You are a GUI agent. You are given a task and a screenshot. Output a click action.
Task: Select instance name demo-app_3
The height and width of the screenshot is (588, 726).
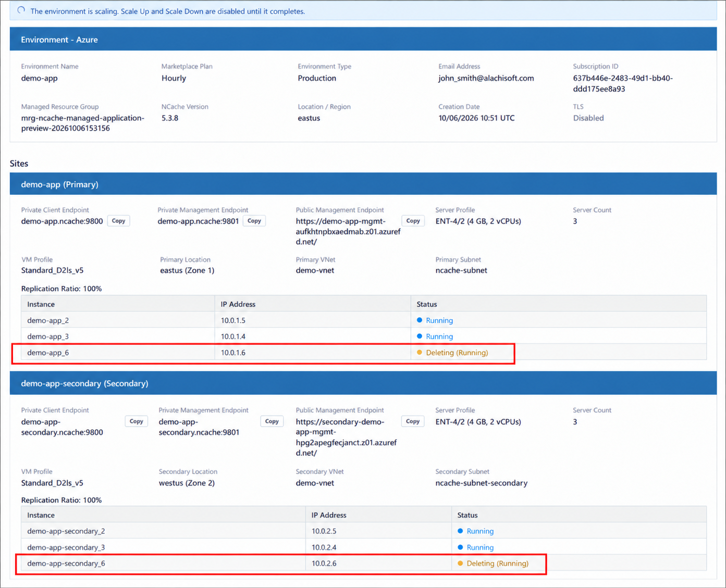(x=48, y=336)
